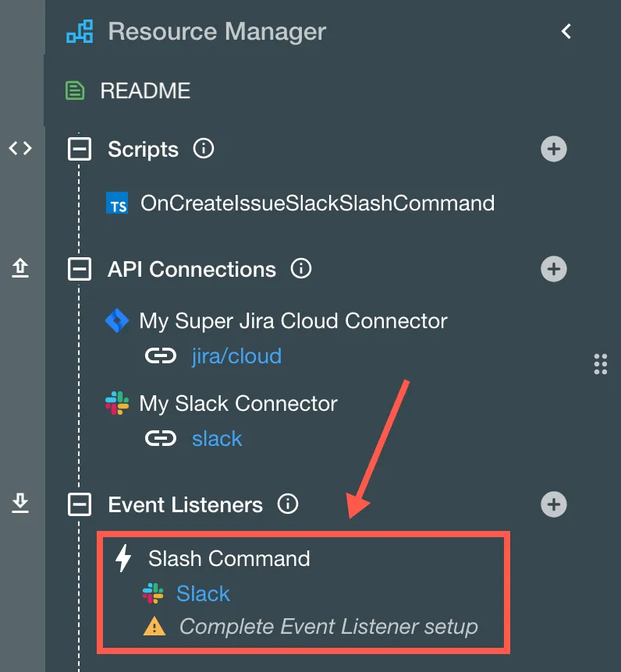Show info about Scripts
Screen dimensions: 621x672
[x=204, y=149]
